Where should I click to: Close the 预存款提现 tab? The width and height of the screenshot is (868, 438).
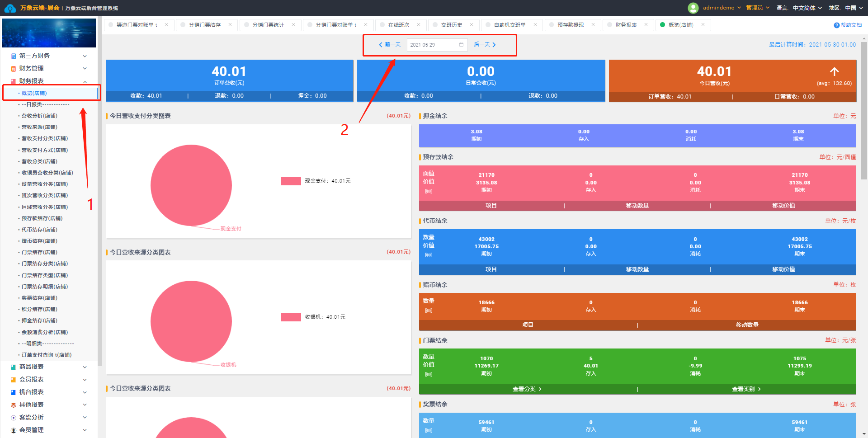tap(593, 25)
